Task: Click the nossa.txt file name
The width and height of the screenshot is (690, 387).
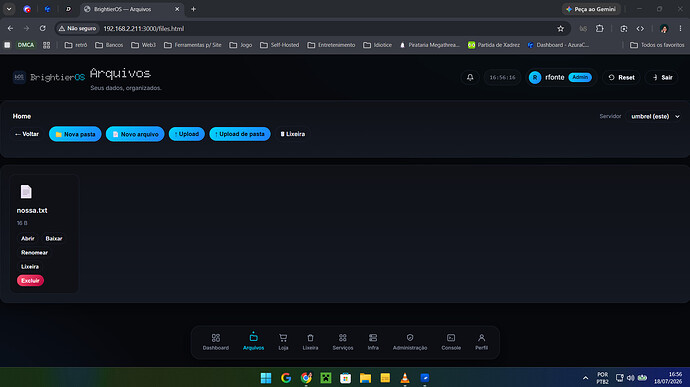Action: coord(32,210)
